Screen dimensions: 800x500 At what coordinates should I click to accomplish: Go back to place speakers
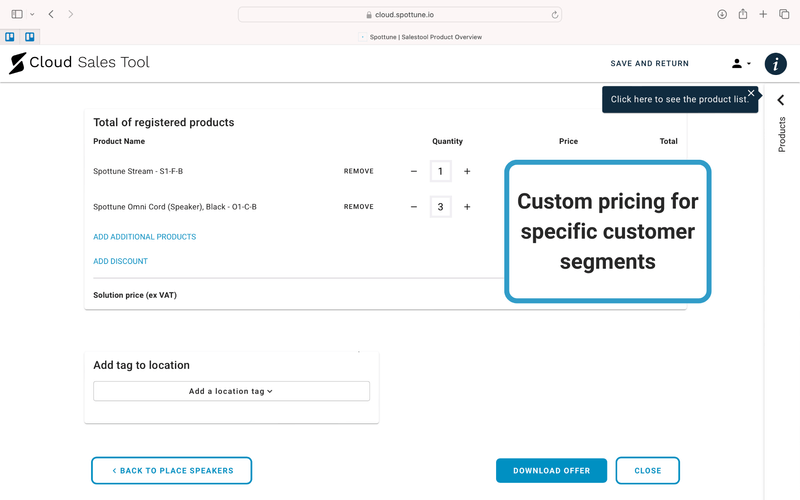pos(171,470)
